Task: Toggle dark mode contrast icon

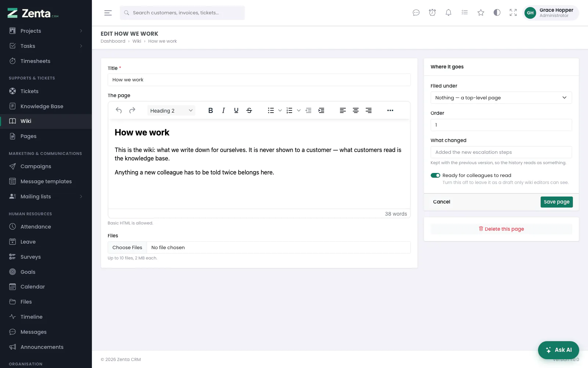Action: pyautogui.click(x=497, y=13)
